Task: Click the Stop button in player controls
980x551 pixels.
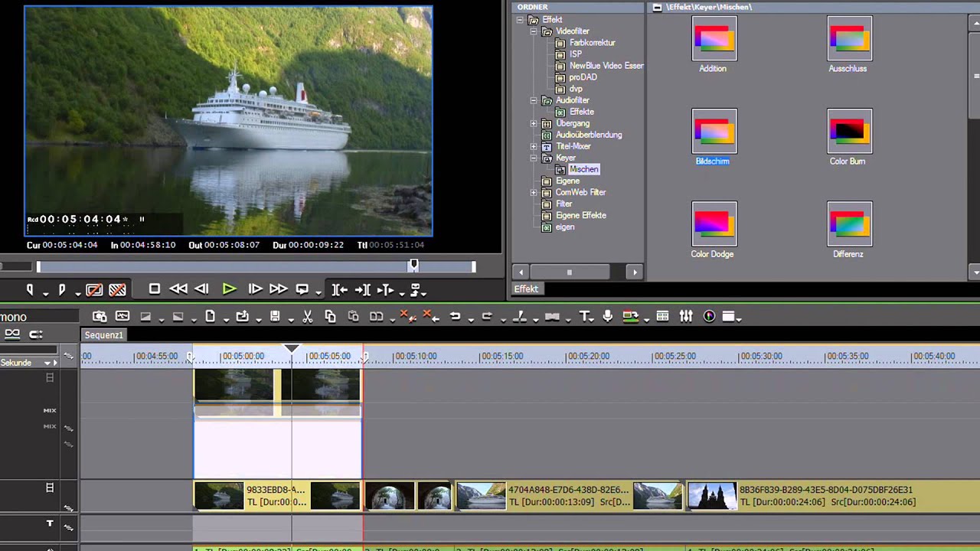Action: (x=155, y=289)
